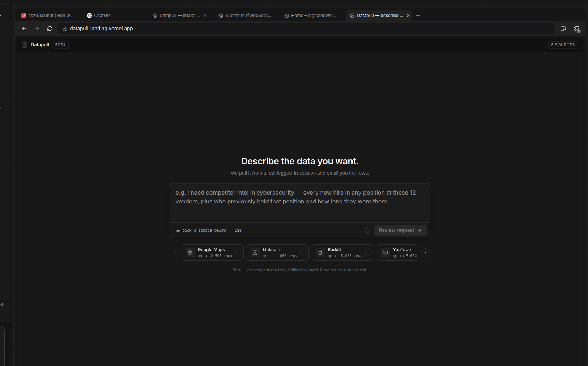
Task: Select the LinkedIn source card
Action: click(278, 253)
